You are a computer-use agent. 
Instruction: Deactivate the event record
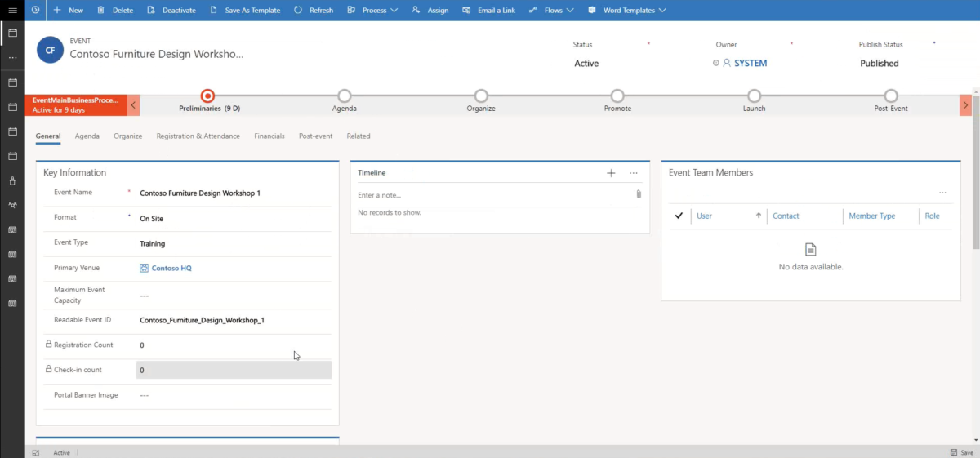171,10
